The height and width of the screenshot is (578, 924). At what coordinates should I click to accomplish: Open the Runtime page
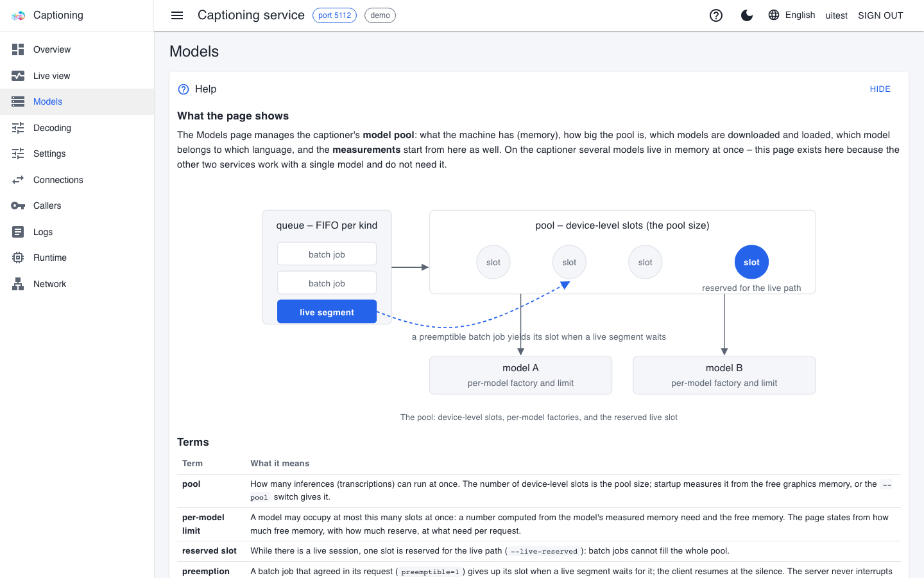(77, 258)
